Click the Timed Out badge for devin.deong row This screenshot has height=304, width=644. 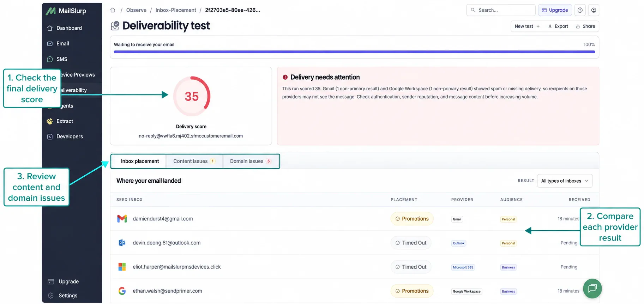tap(411, 243)
